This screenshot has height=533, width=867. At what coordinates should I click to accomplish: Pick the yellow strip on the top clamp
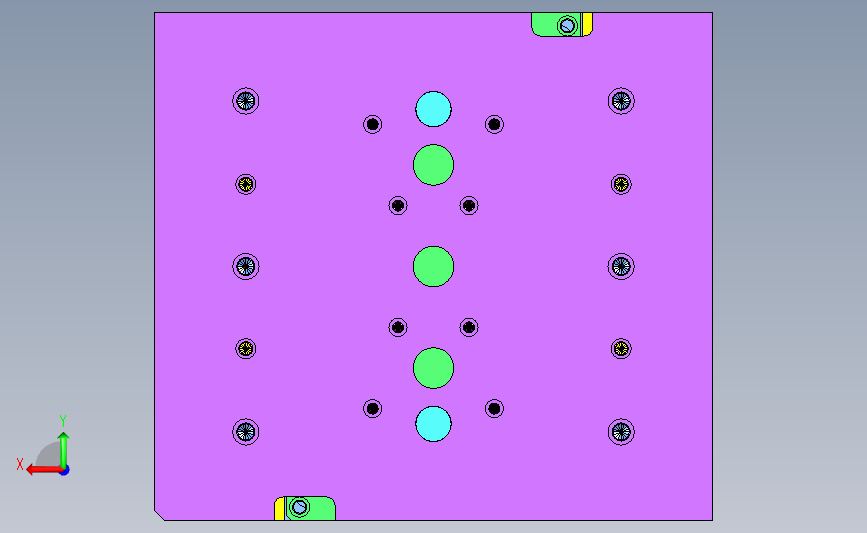click(587, 24)
